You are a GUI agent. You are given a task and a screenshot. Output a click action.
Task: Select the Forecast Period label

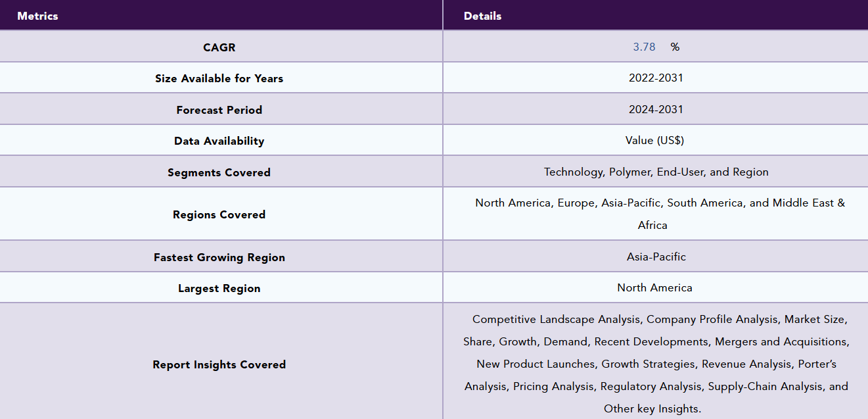(219, 110)
